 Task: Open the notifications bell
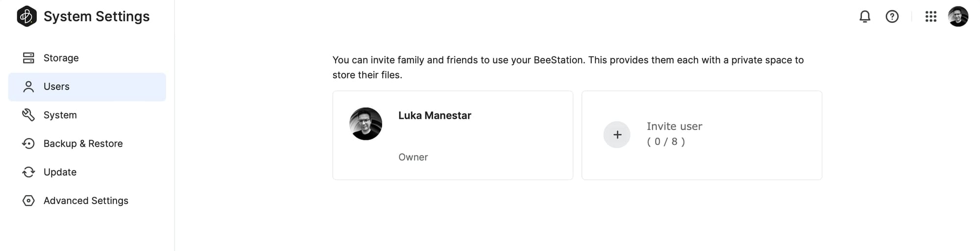[x=865, y=17]
